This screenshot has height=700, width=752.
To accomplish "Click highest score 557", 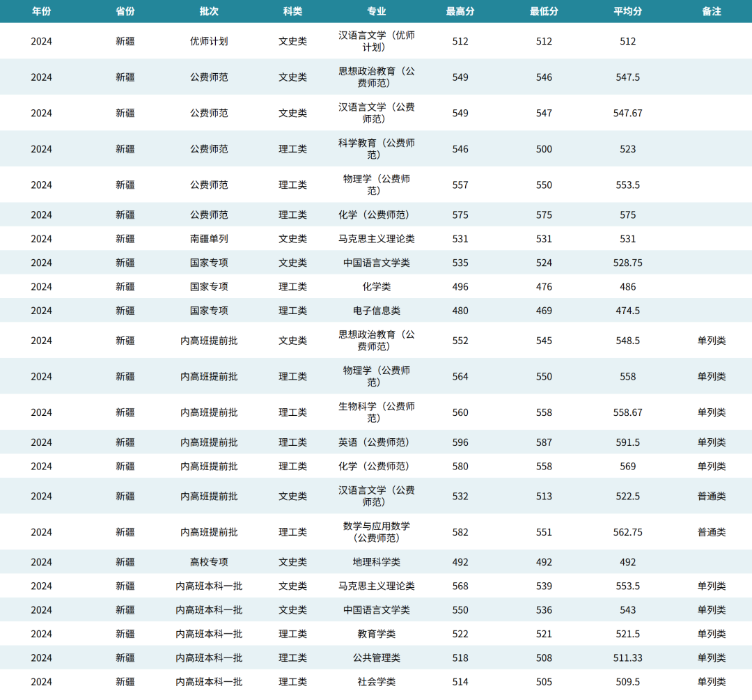I will point(460,185).
